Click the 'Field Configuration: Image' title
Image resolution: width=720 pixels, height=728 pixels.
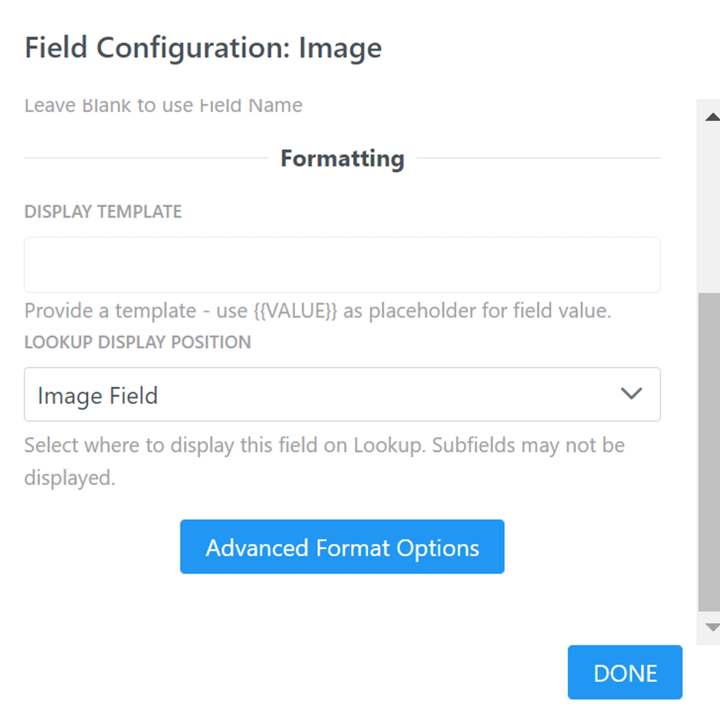click(x=203, y=48)
